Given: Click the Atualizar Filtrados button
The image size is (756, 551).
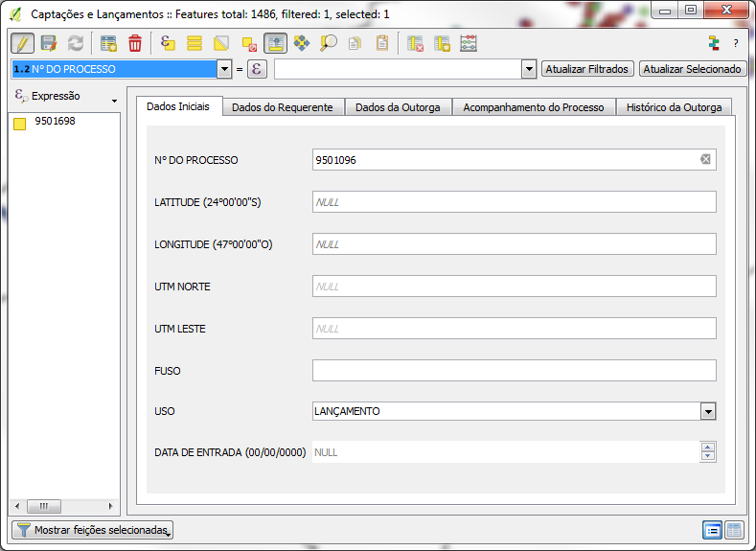Looking at the screenshot, I should (587, 69).
